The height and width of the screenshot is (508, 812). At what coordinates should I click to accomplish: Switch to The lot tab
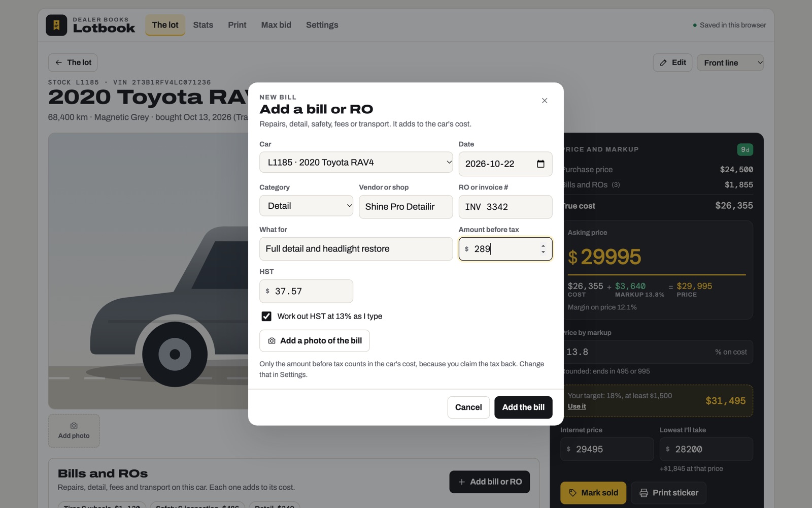(165, 25)
